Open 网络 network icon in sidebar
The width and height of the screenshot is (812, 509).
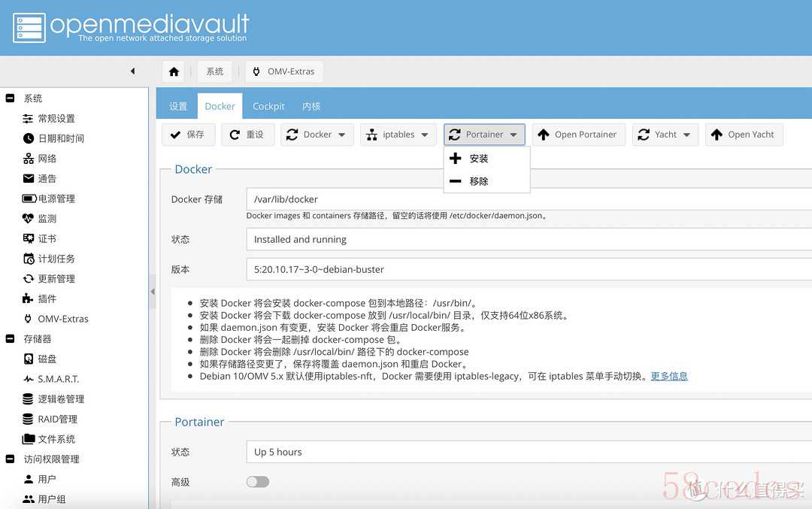pyautogui.click(x=28, y=159)
